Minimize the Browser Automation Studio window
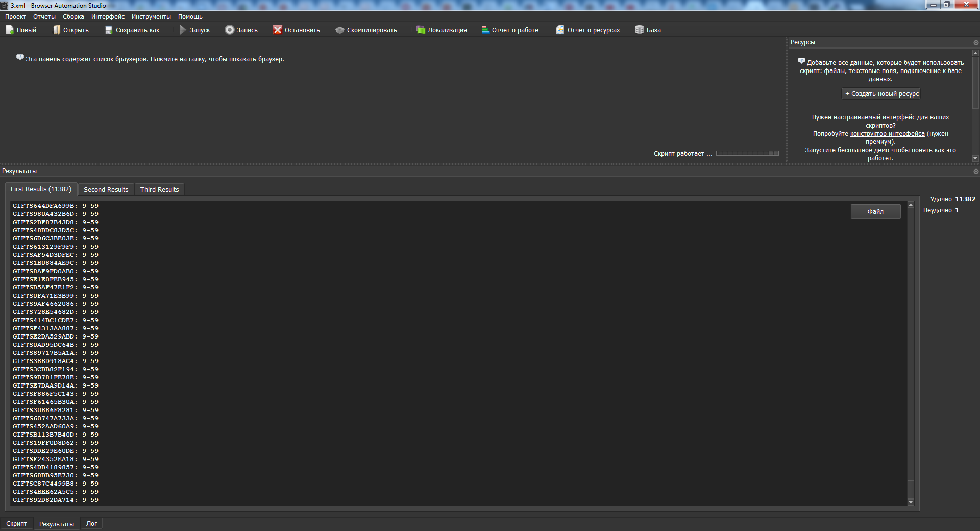This screenshot has width=980, height=531. pos(933,5)
